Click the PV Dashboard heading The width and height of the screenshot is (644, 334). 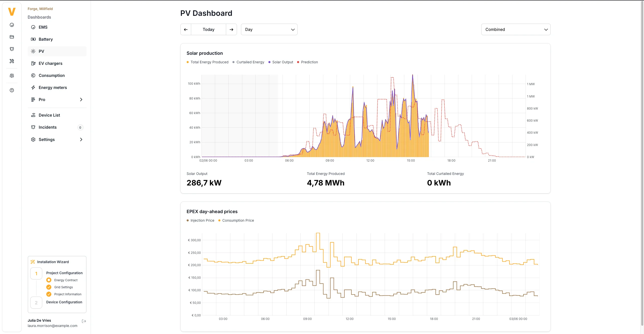coord(206,13)
